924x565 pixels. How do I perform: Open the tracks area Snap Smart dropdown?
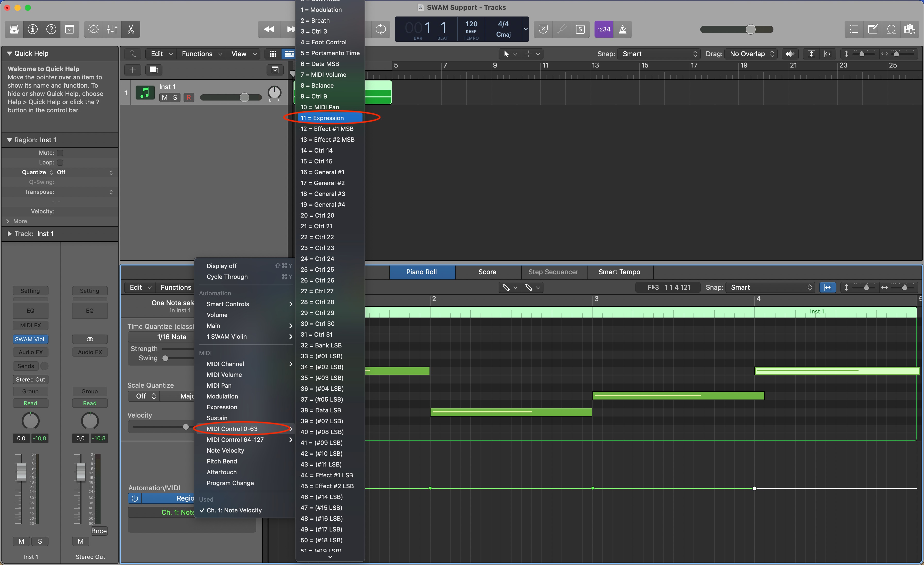click(x=659, y=54)
